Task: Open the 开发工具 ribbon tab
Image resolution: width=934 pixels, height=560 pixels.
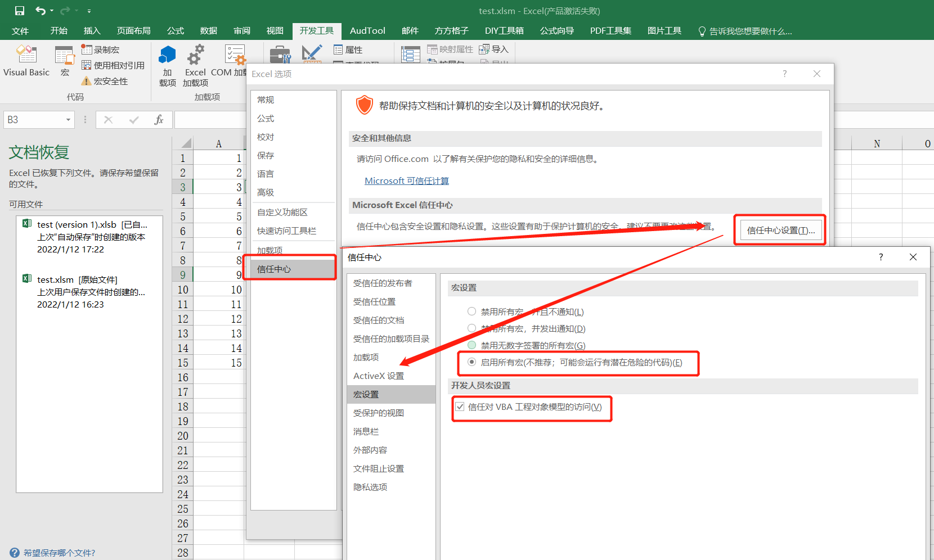Action: [x=316, y=31]
